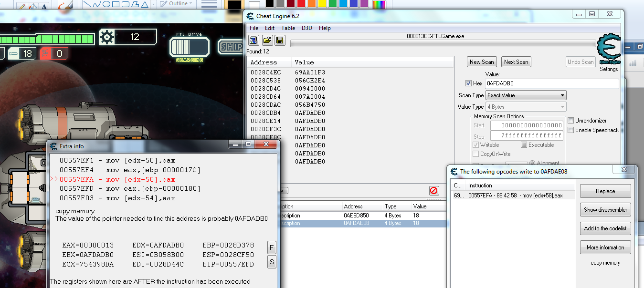Enable the Unrandomizer checkbox
Image resolution: width=644 pixels, height=288 pixels.
[x=571, y=121]
